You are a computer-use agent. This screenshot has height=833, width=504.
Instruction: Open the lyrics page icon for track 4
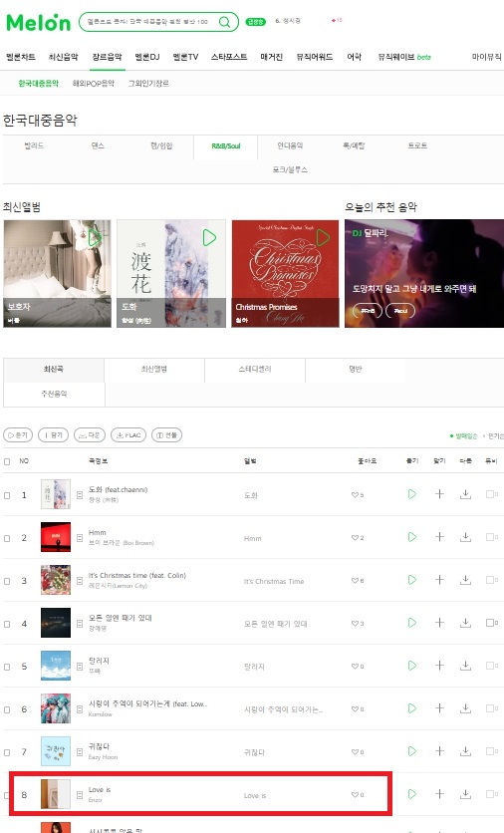(80, 624)
